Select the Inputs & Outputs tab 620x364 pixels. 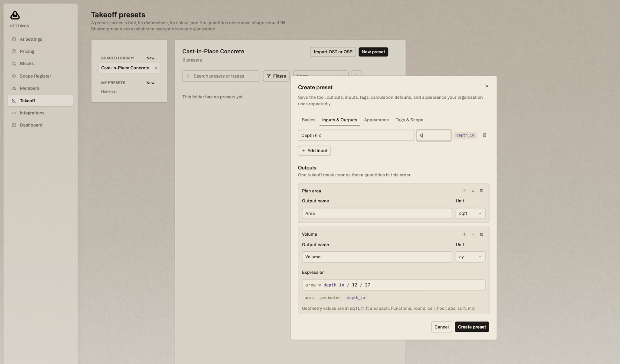pyautogui.click(x=339, y=120)
